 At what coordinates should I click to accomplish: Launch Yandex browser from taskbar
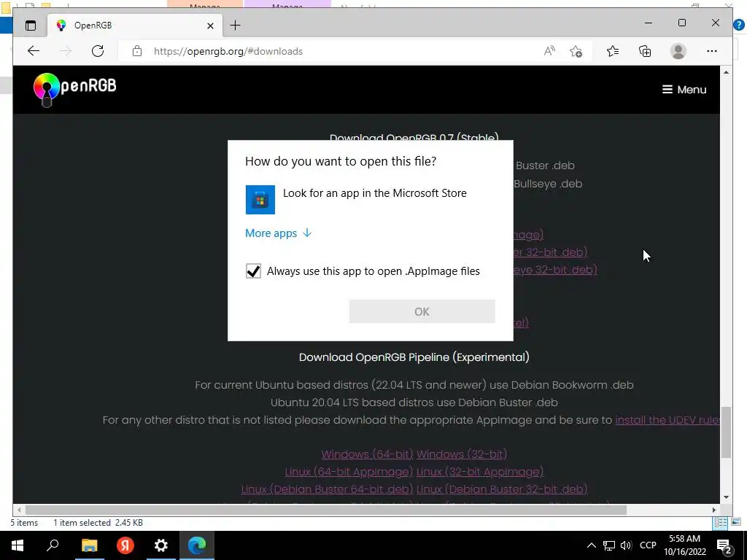(x=125, y=545)
